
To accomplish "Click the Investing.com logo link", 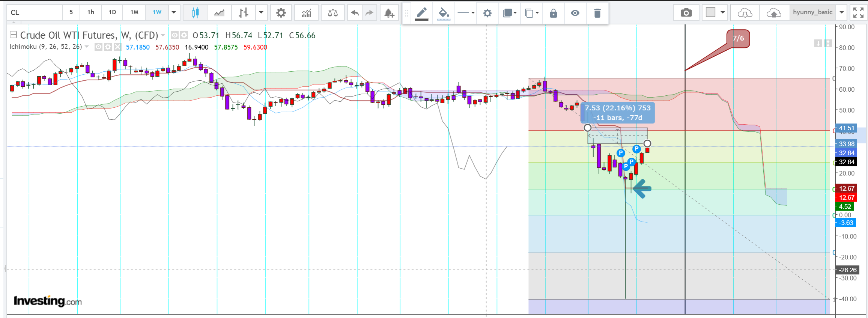I will pyautogui.click(x=48, y=301).
